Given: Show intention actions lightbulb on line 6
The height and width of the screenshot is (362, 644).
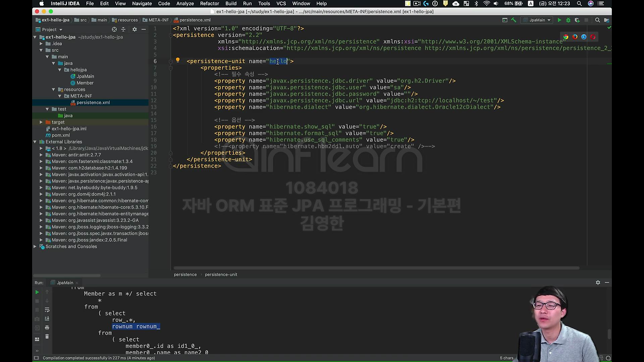Looking at the screenshot, I should click(178, 61).
